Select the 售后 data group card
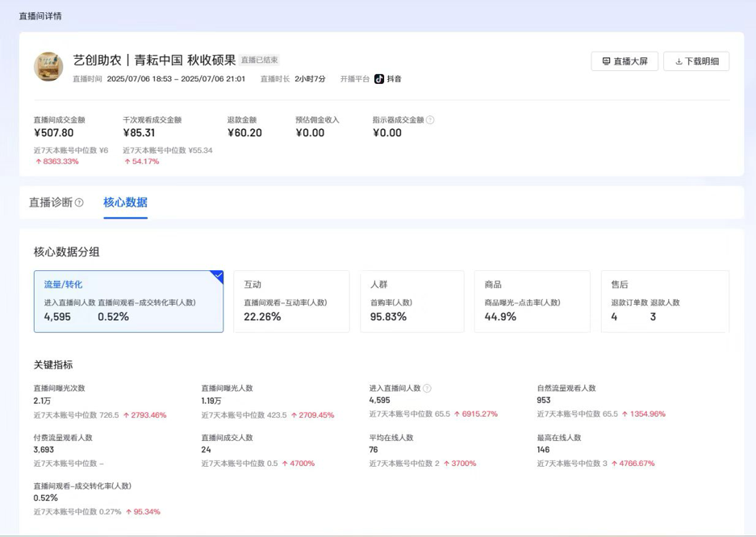 pyautogui.click(x=664, y=302)
